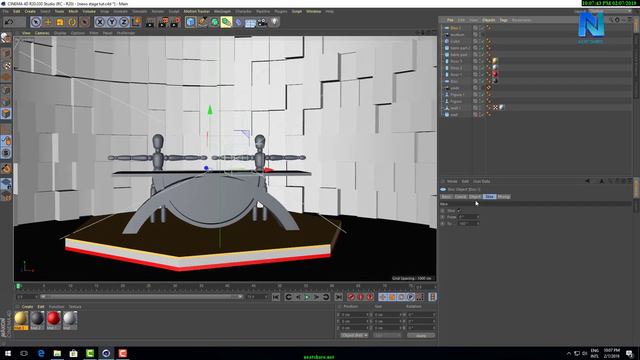Click the Record Active Objects button
Screen dimensions: 640x360
tap(351, 297)
